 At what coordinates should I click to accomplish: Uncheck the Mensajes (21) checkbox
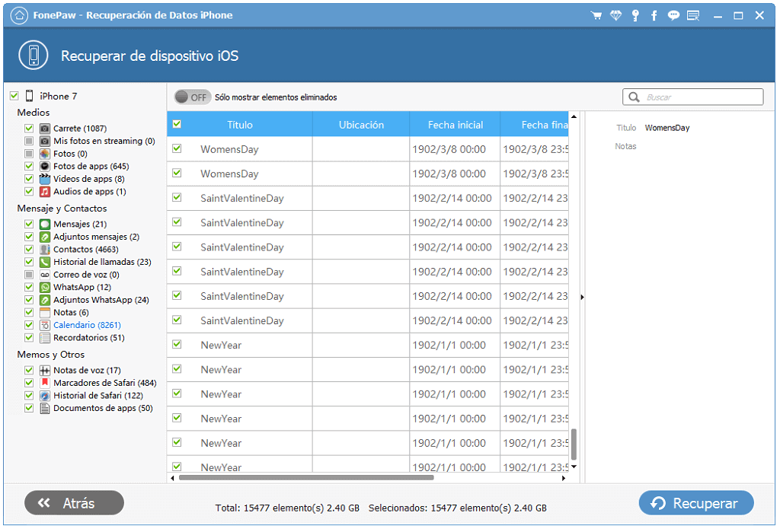[x=29, y=225]
